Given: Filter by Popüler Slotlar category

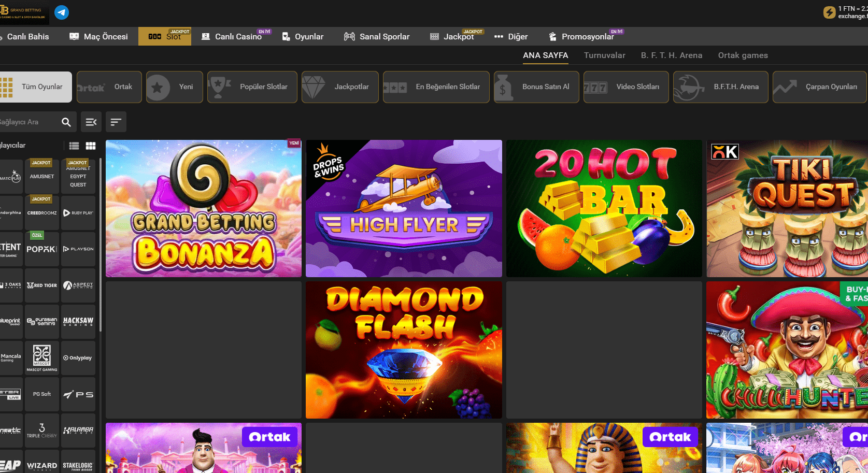Looking at the screenshot, I should (x=252, y=87).
